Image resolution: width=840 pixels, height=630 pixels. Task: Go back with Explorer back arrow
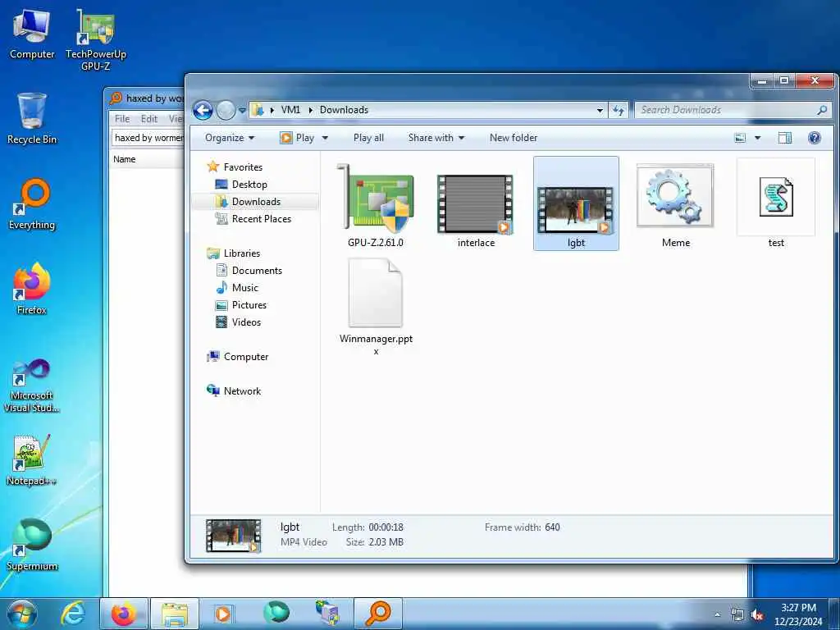pyautogui.click(x=203, y=111)
